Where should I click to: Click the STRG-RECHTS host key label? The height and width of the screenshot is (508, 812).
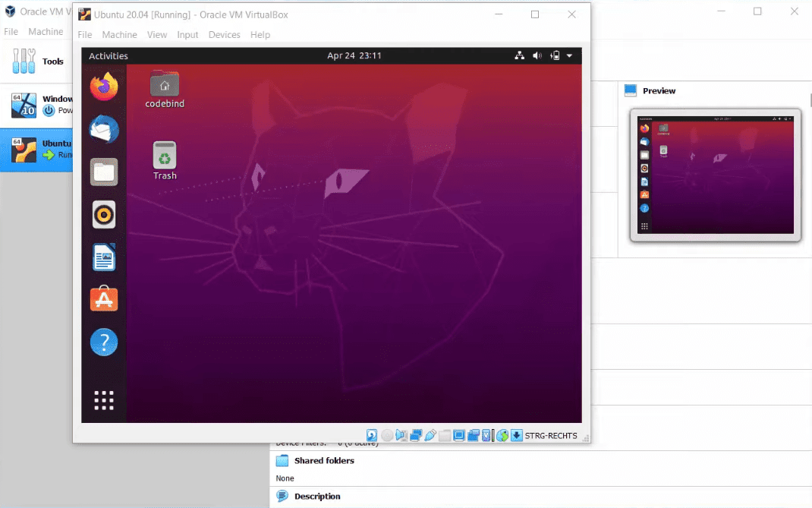click(x=551, y=435)
